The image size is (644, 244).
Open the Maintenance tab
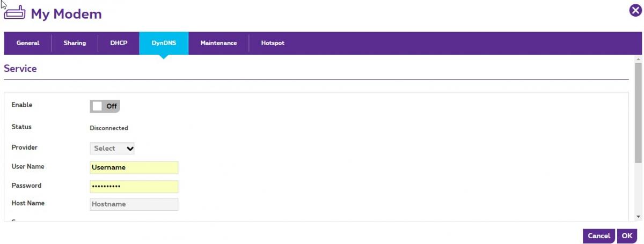[218, 43]
